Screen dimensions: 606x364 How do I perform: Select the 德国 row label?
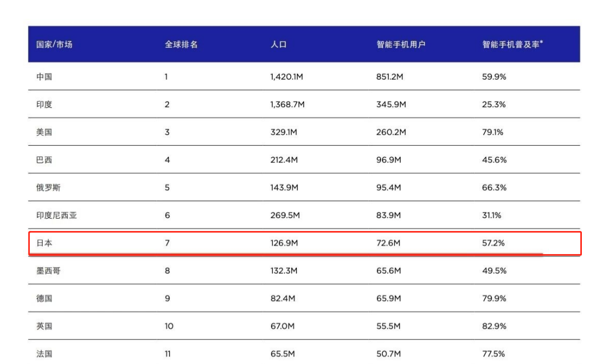[x=45, y=298]
